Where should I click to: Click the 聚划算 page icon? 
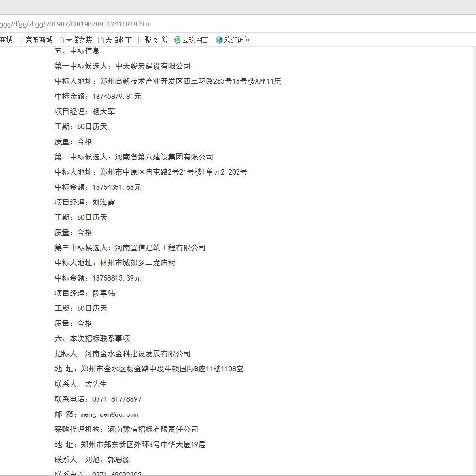pos(141,40)
